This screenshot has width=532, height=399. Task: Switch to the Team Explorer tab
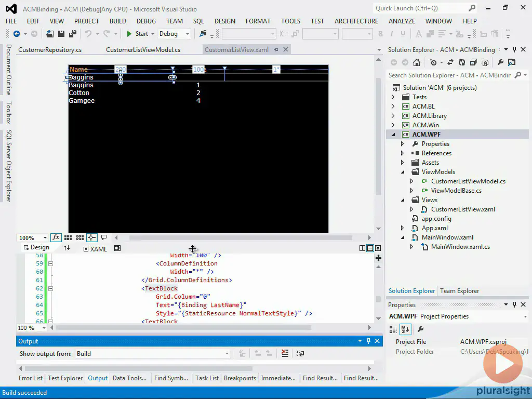459,291
